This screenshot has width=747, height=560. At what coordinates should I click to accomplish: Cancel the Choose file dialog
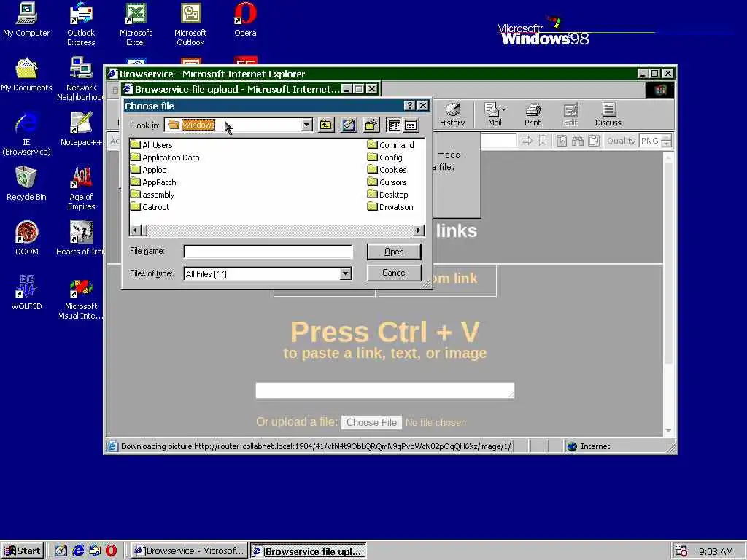point(394,273)
